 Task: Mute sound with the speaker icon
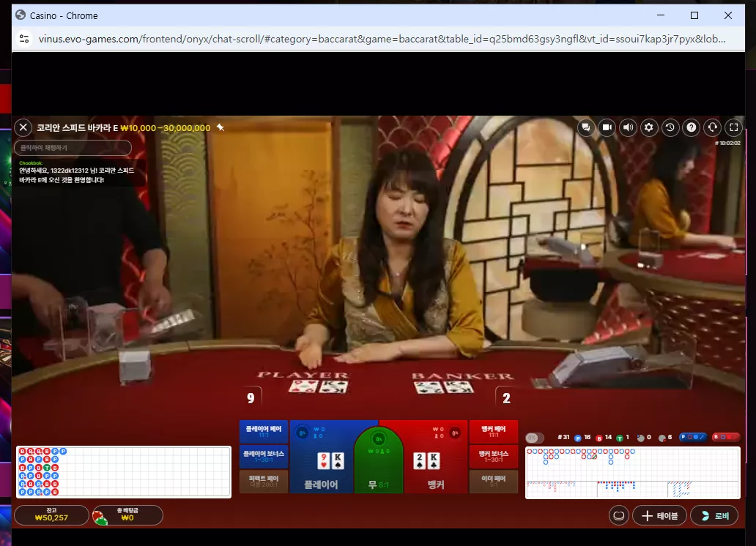click(x=628, y=127)
